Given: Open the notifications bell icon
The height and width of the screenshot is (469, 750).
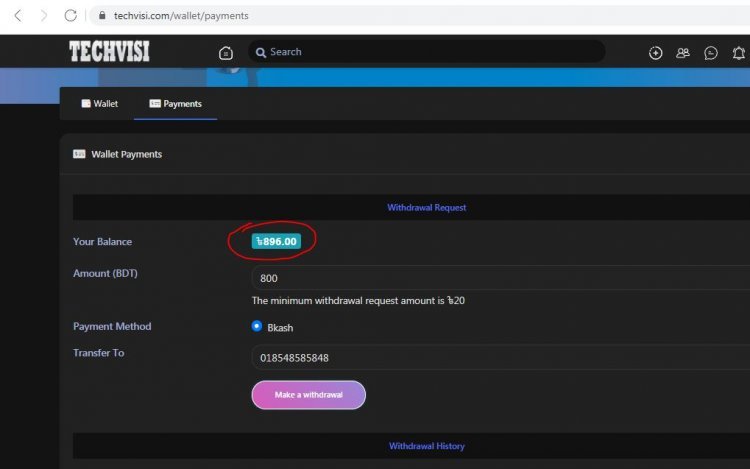Looking at the screenshot, I should click(739, 53).
